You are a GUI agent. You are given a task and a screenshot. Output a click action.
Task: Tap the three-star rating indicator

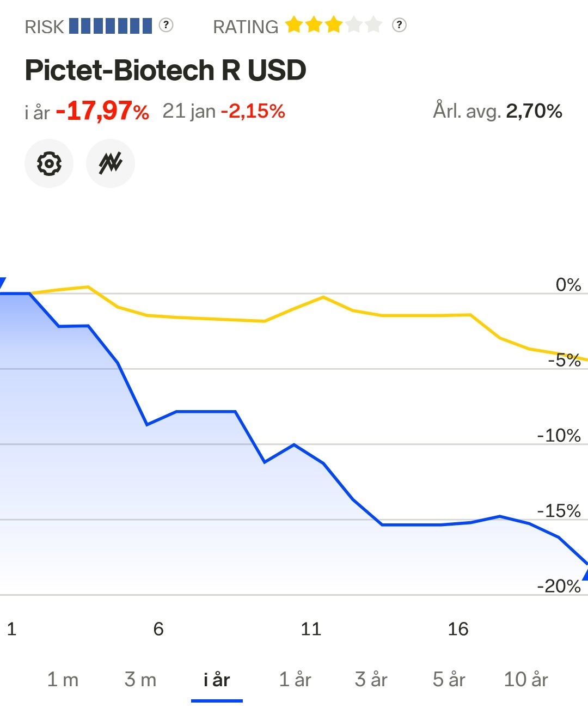[334, 25]
